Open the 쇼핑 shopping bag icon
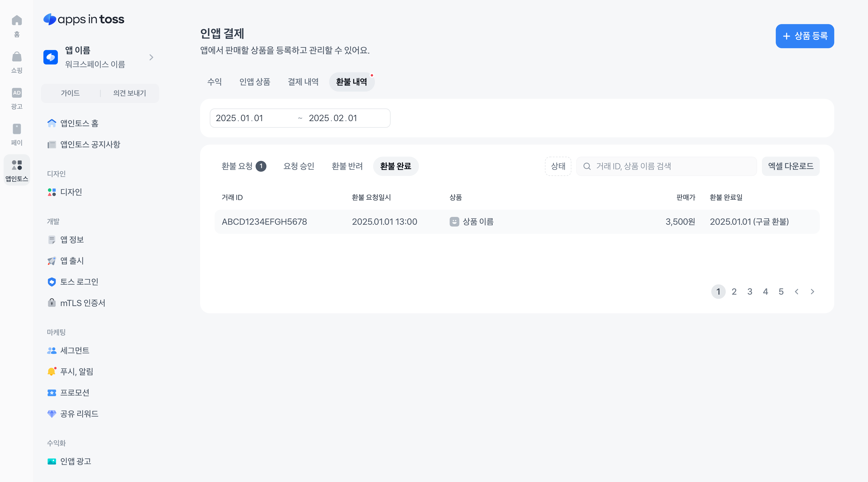 tap(17, 57)
